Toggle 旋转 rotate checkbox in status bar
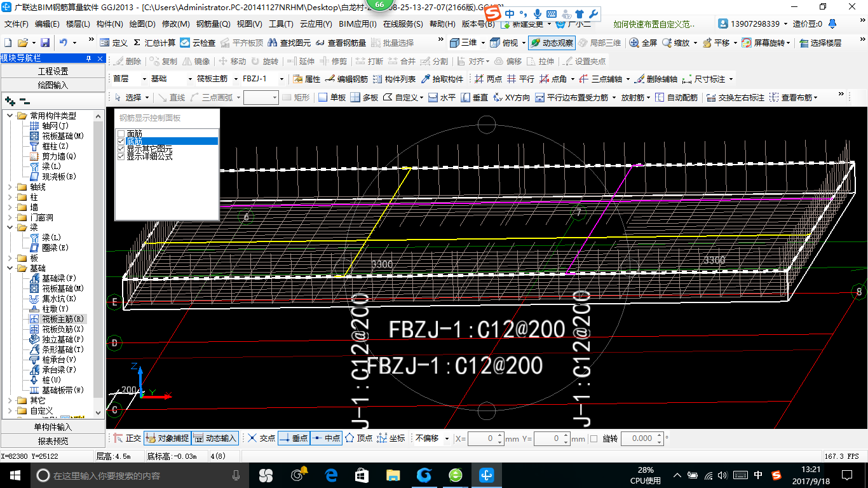This screenshot has height=488, width=868. pos(593,438)
